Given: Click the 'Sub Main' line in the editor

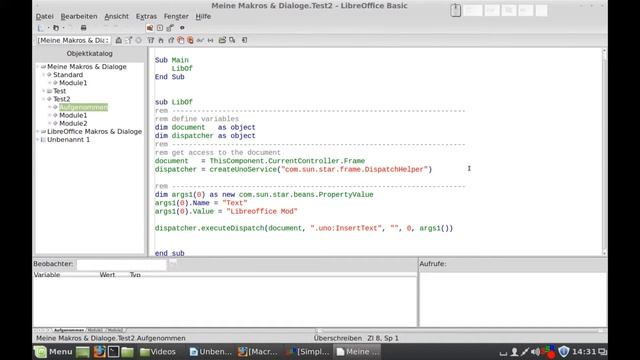Looking at the screenshot, I should point(171,60).
